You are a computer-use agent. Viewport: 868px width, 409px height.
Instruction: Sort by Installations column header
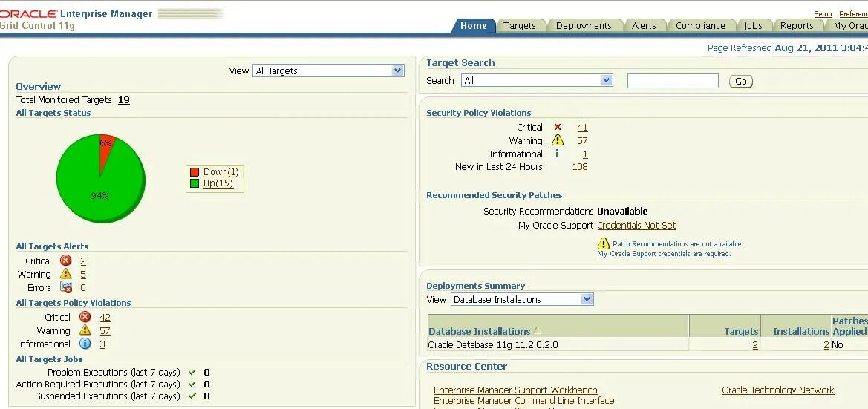click(801, 331)
